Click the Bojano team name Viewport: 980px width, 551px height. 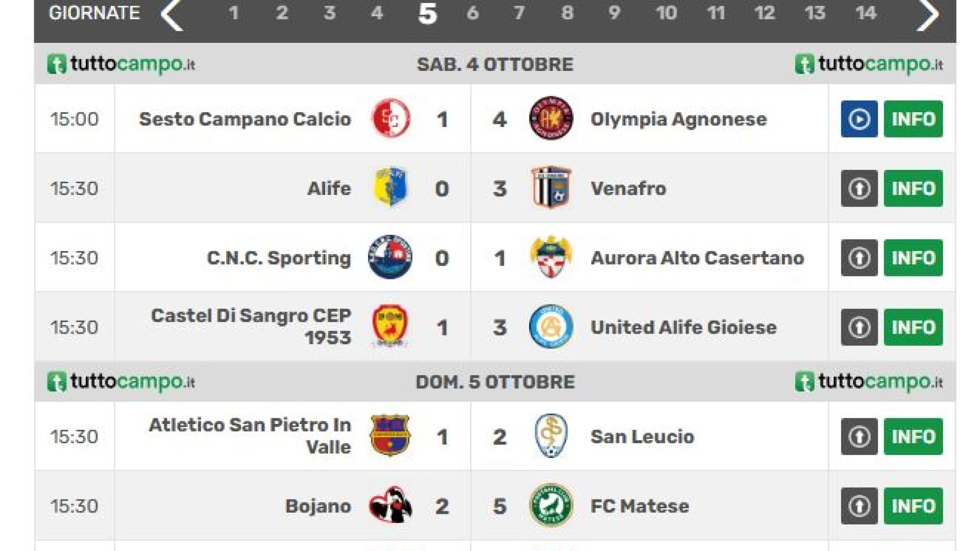[x=318, y=506]
